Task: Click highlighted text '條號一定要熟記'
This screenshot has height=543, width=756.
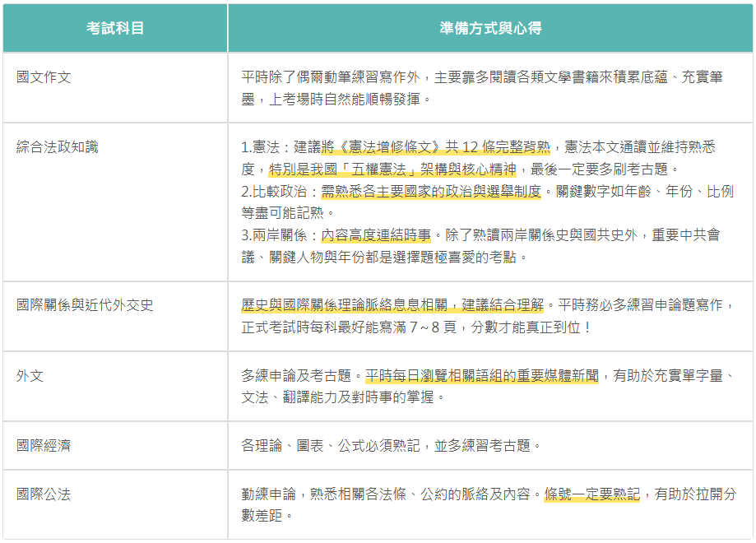Action: pos(592,494)
